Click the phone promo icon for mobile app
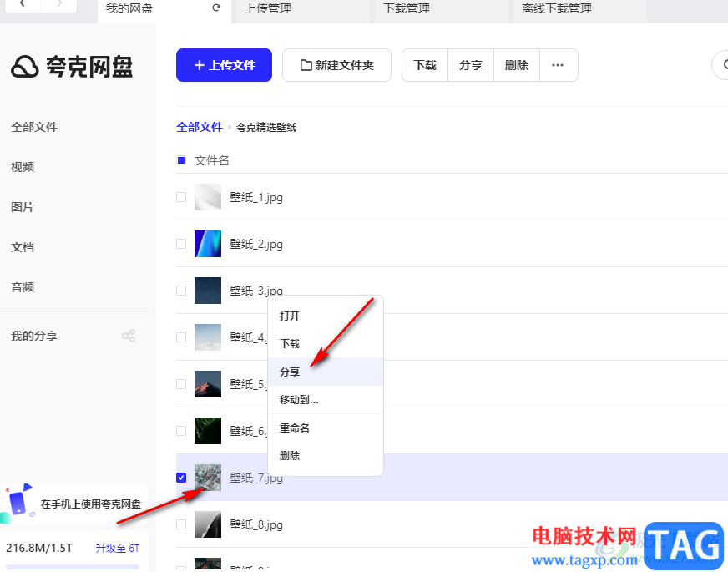This screenshot has height=572, width=728. point(18,502)
